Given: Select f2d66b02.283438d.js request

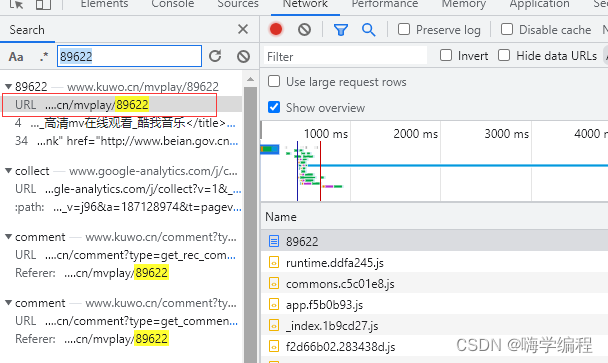Looking at the screenshot, I should tap(434, 346).
